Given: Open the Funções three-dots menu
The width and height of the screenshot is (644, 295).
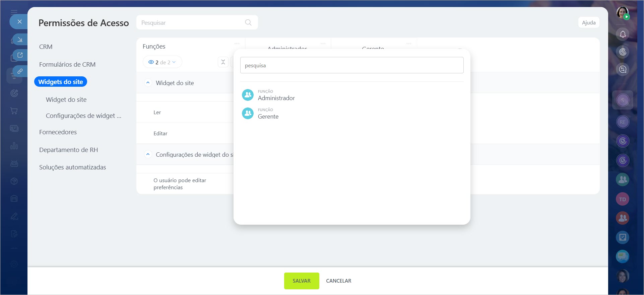Looking at the screenshot, I should click(x=237, y=44).
